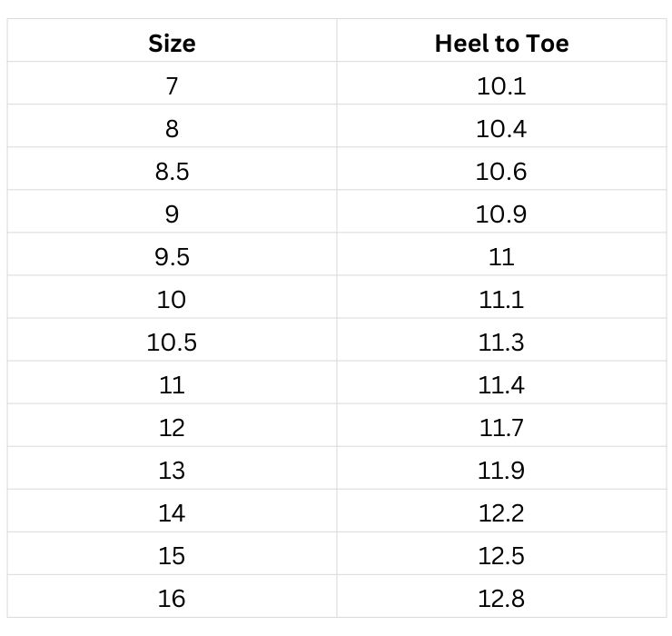
Task: Click the 12.8 heel to toe value
Action: pos(501,599)
